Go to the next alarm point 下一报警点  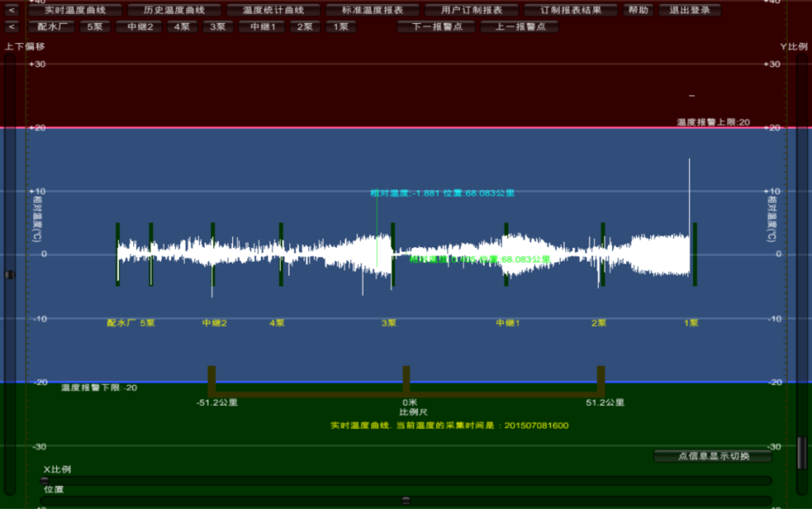[x=435, y=26]
